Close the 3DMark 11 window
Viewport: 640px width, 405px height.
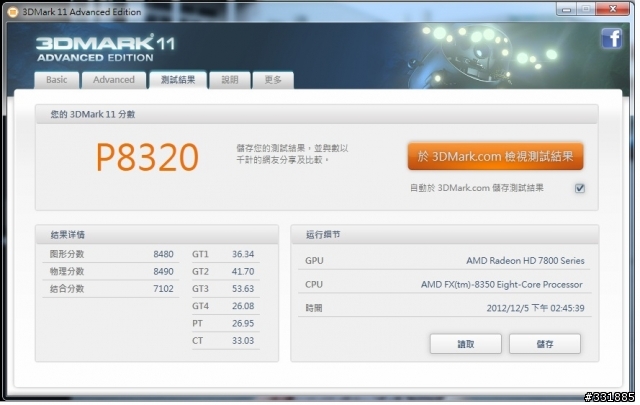pyautogui.click(x=612, y=9)
